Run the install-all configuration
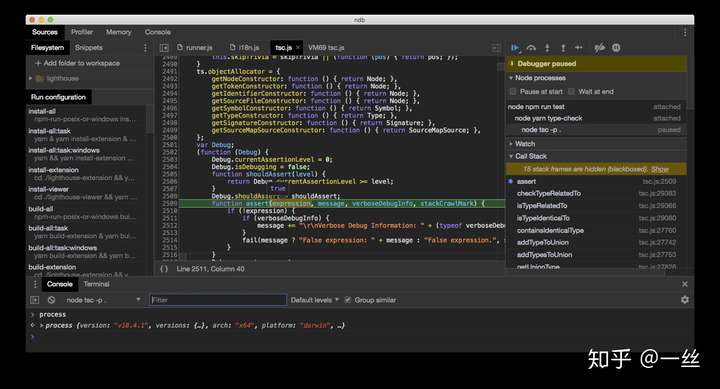 [86, 115]
